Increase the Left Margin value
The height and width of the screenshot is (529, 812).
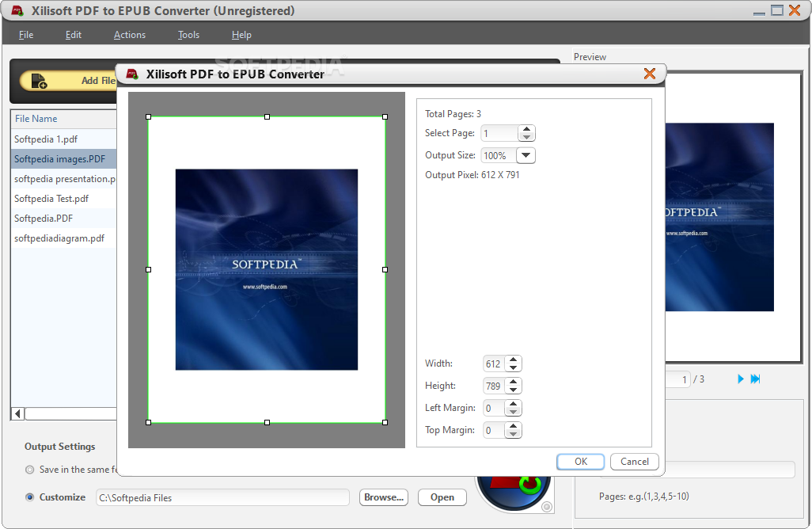tap(513, 404)
